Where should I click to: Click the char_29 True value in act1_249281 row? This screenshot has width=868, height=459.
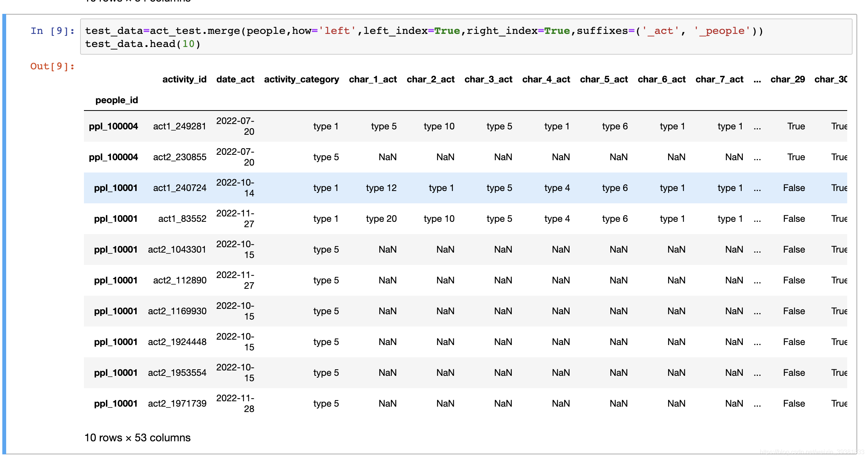tap(796, 126)
